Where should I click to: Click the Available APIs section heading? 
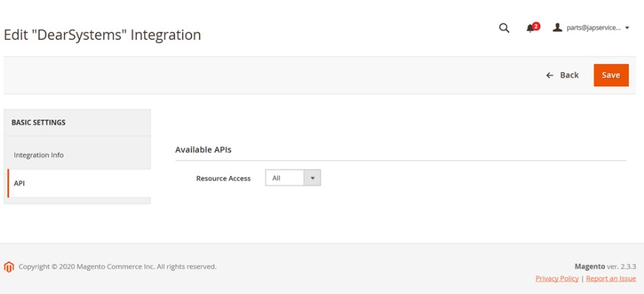coord(203,149)
